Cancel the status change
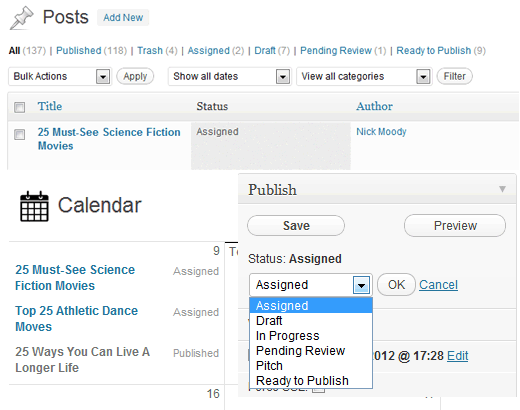Image resolution: width=520 pixels, height=410 pixels. tap(438, 285)
